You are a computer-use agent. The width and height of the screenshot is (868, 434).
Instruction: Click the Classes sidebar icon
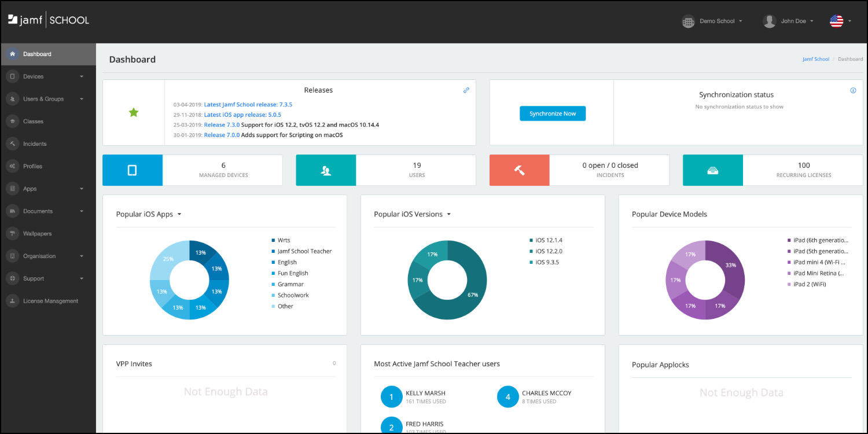12,122
